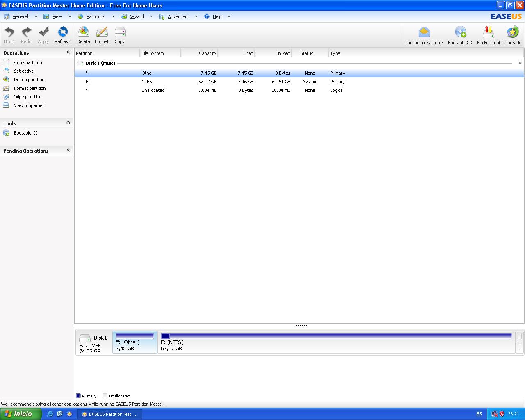This screenshot has height=420, width=525.
Task: Click the Copy partition link
Action: (28, 62)
